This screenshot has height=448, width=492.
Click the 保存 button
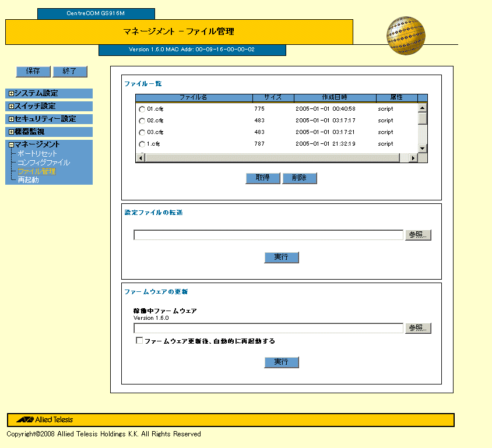click(x=33, y=71)
